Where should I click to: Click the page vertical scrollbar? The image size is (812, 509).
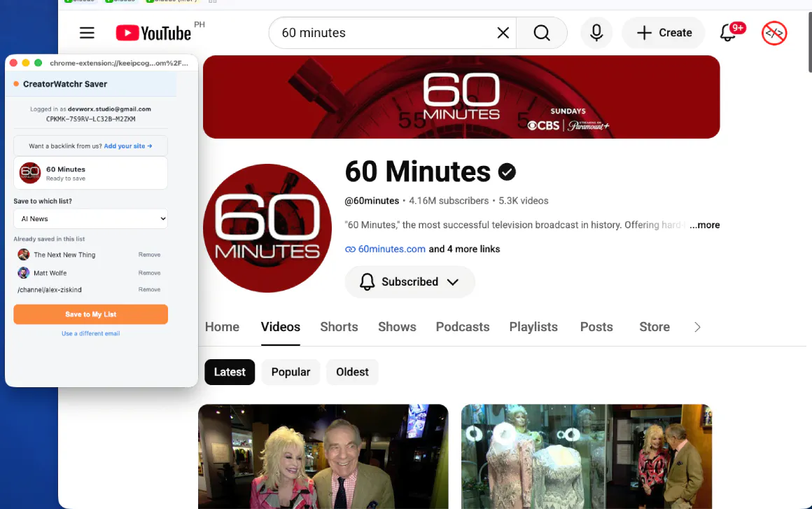(810, 41)
